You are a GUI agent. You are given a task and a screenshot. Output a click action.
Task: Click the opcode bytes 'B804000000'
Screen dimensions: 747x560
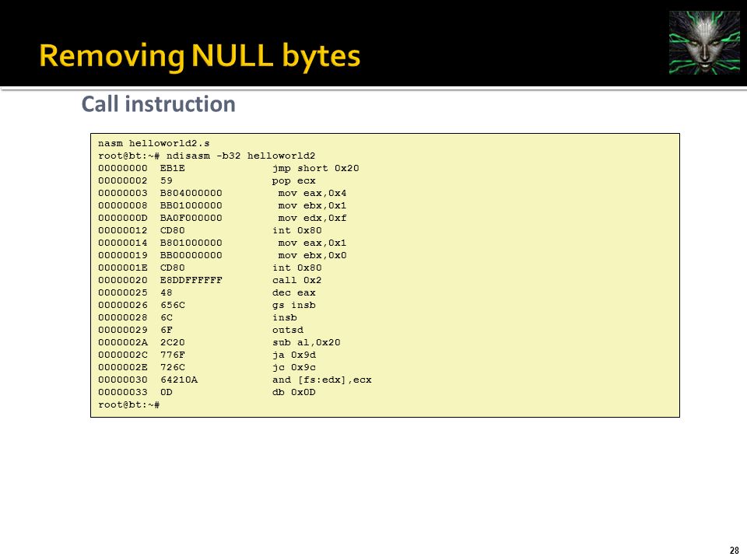(191, 194)
